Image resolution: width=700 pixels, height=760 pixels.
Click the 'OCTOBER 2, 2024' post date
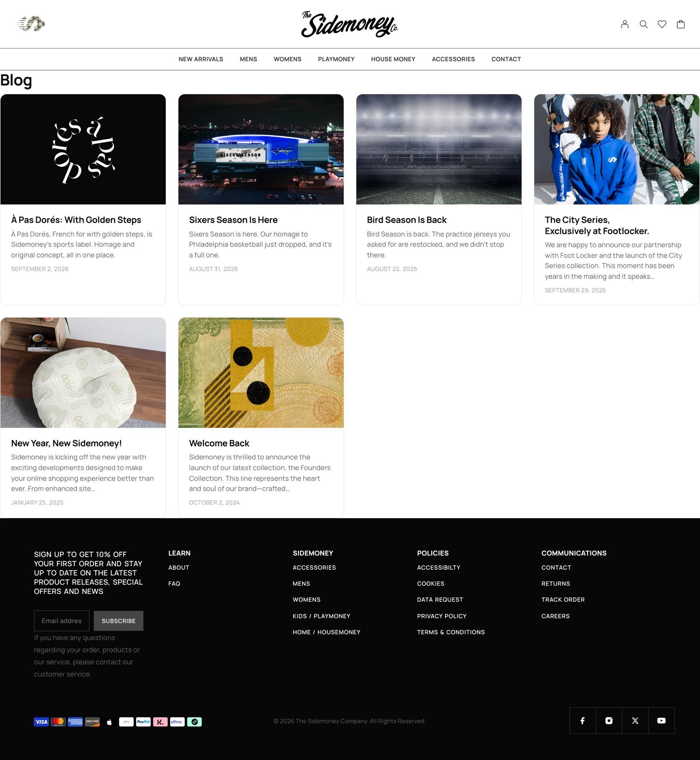click(x=214, y=502)
